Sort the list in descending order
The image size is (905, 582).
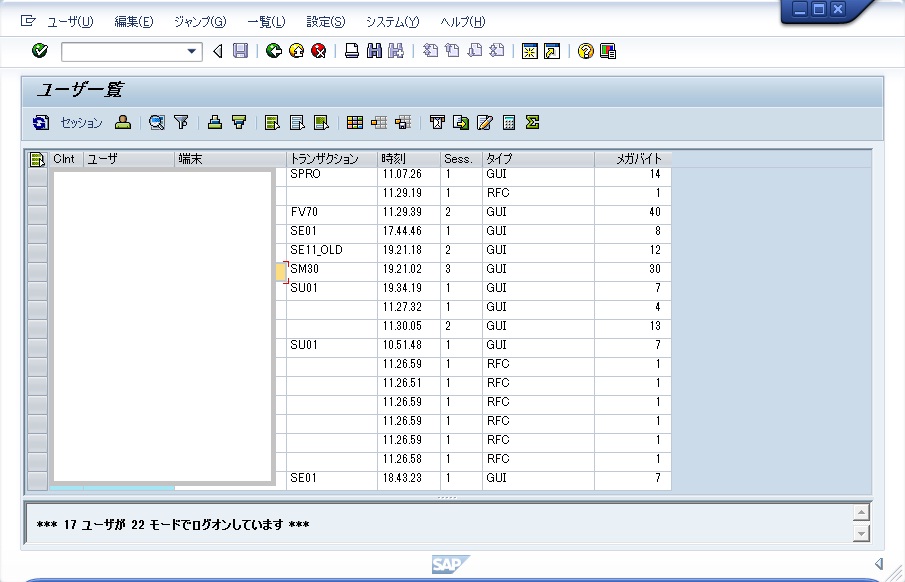(x=238, y=122)
